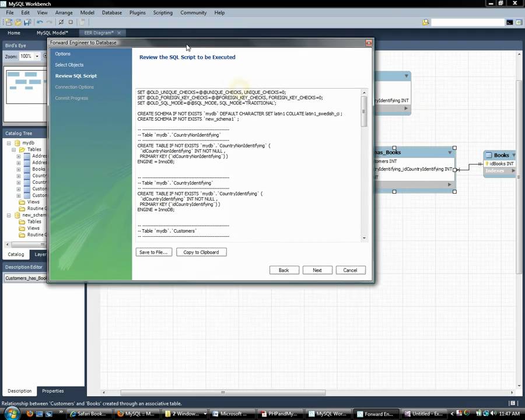This screenshot has width=525, height=420.
Task: Click the Back button
Action: point(284,270)
